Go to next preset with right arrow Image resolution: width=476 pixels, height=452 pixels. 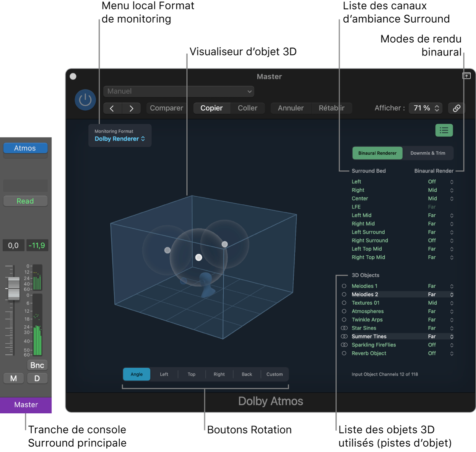pos(131,108)
